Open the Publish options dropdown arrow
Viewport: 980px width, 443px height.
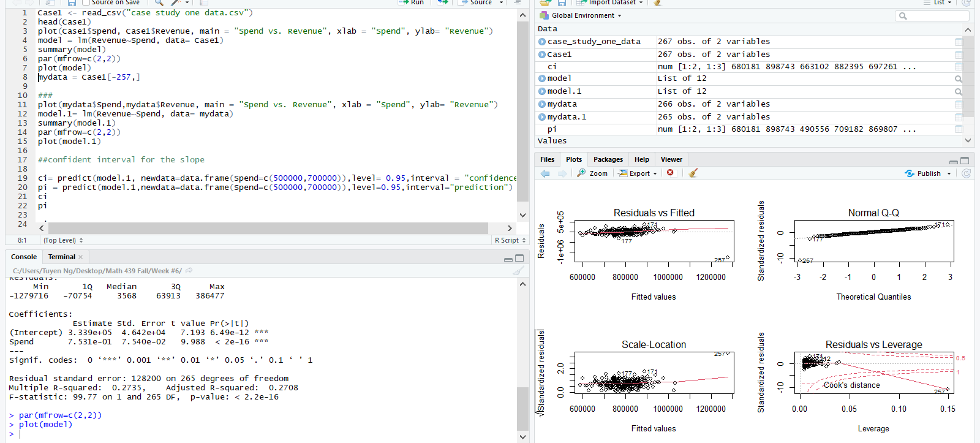coord(949,174)
